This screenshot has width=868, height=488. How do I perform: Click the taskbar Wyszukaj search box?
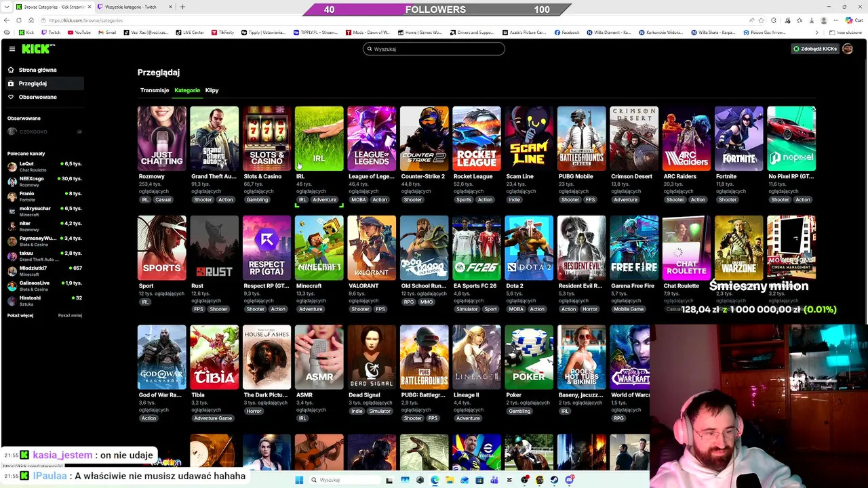pos(344,480)
